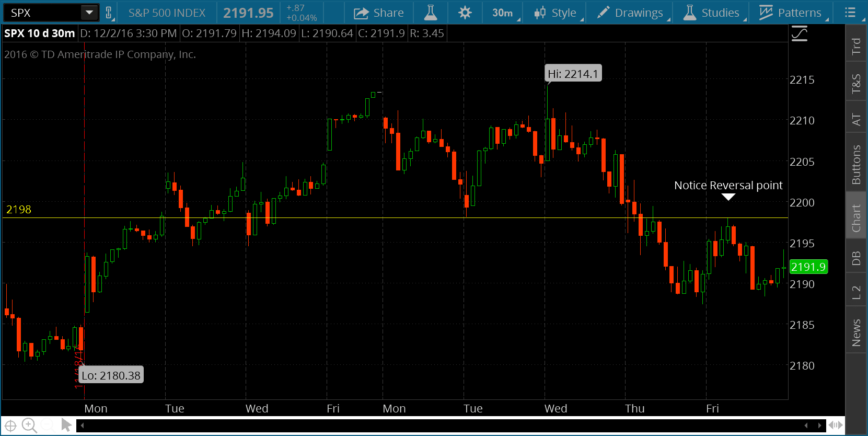Viewport: 868px width, 436px height.
Task: Open the Patterns menu
Action: 790,13
